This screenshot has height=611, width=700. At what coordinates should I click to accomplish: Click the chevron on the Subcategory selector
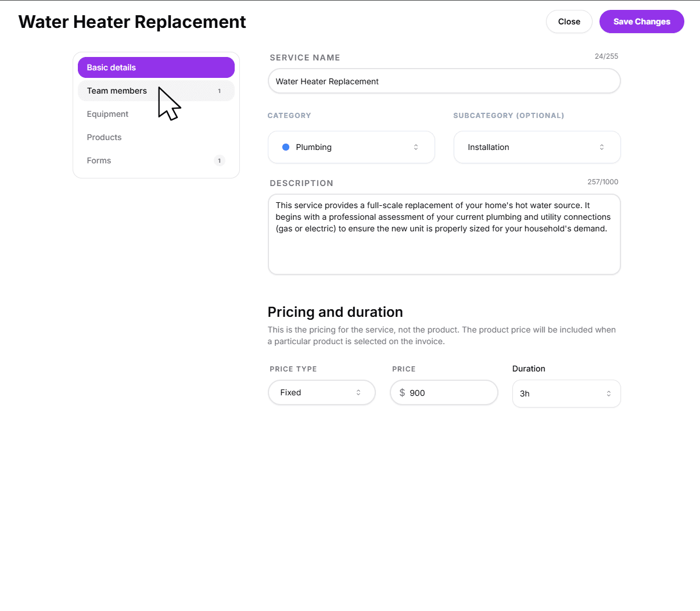pyautogui.click(x=602, y=147)
